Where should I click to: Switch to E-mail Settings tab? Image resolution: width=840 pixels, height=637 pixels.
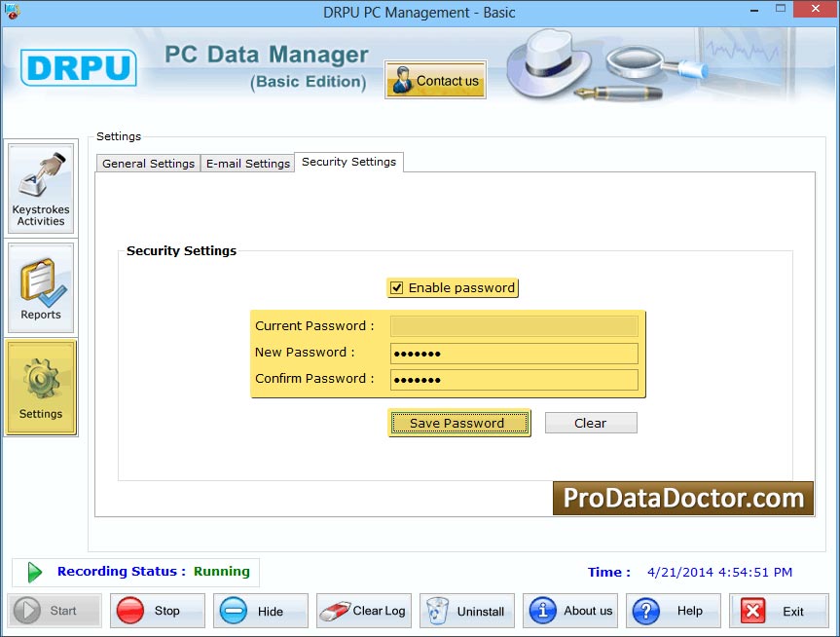247,164
